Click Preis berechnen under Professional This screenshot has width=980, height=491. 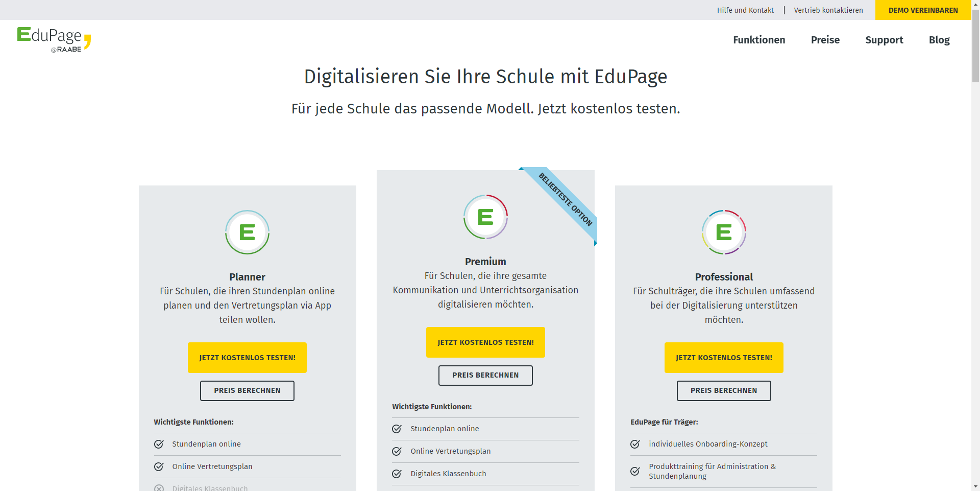point(724,391)
